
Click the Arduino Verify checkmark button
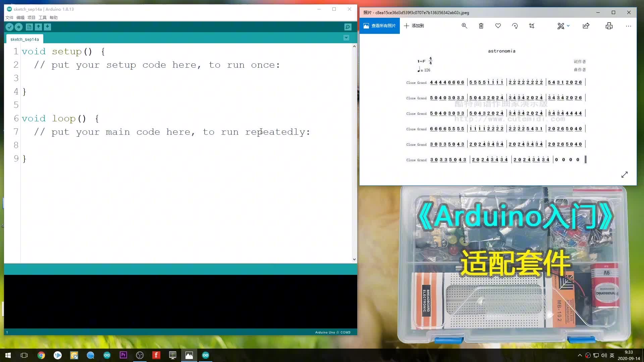coord(10,27)
